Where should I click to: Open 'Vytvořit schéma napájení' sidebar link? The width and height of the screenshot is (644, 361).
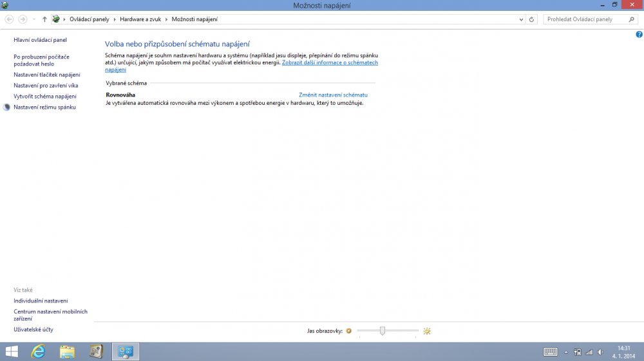45,97
